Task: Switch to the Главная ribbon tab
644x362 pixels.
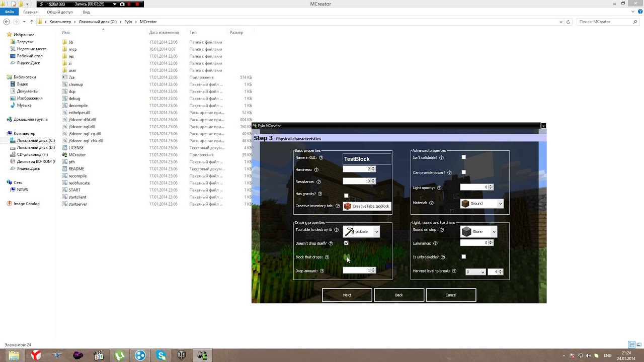Action: (x=30, y=12)
